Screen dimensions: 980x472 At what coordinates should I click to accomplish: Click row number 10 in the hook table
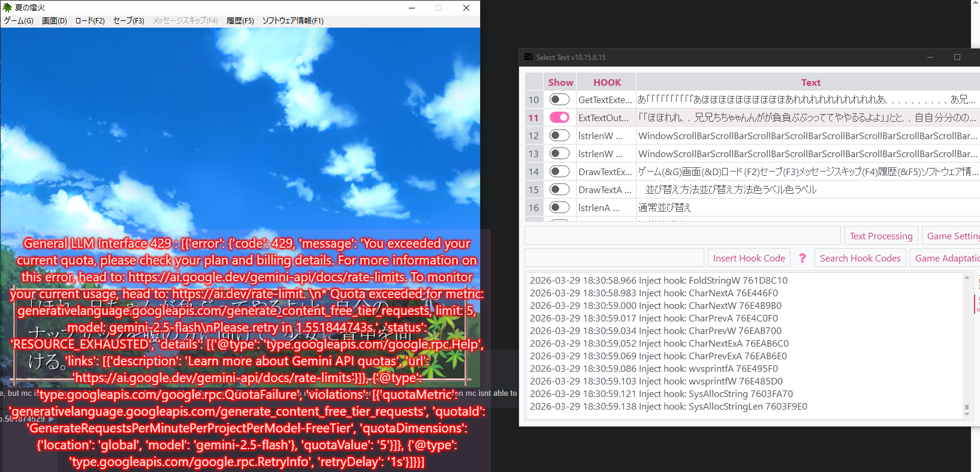click(x=533, y=100)
